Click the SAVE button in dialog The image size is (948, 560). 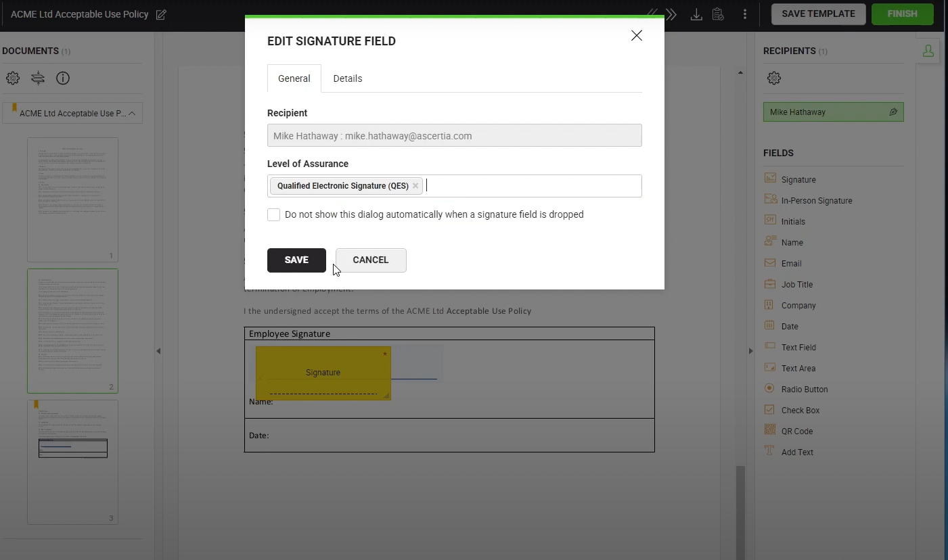pos(296,260)
